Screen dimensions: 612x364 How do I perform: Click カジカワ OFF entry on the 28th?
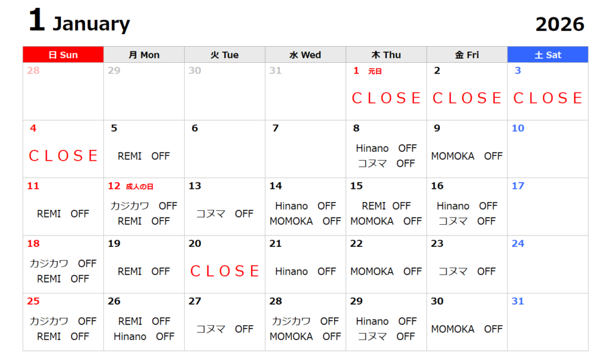pos(305,321)
